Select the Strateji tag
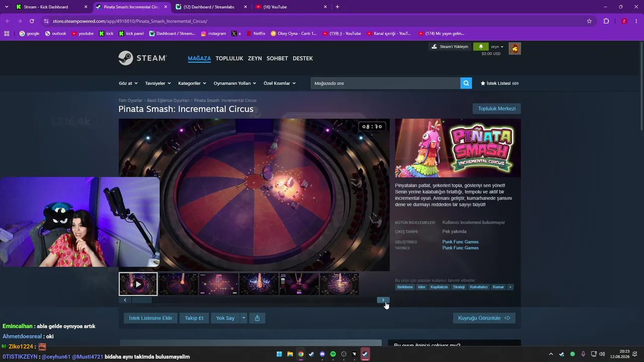 click(x=459, y=287)
